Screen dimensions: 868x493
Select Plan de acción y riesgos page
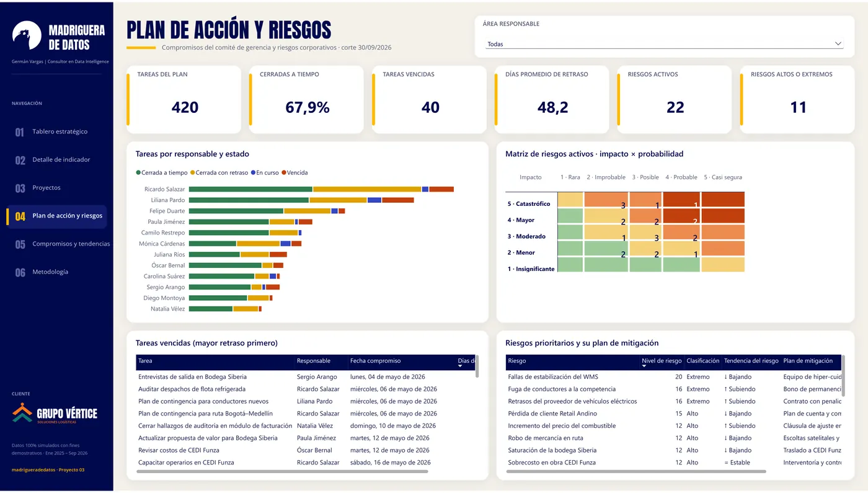pyautogui.click(x=56, y=216)
